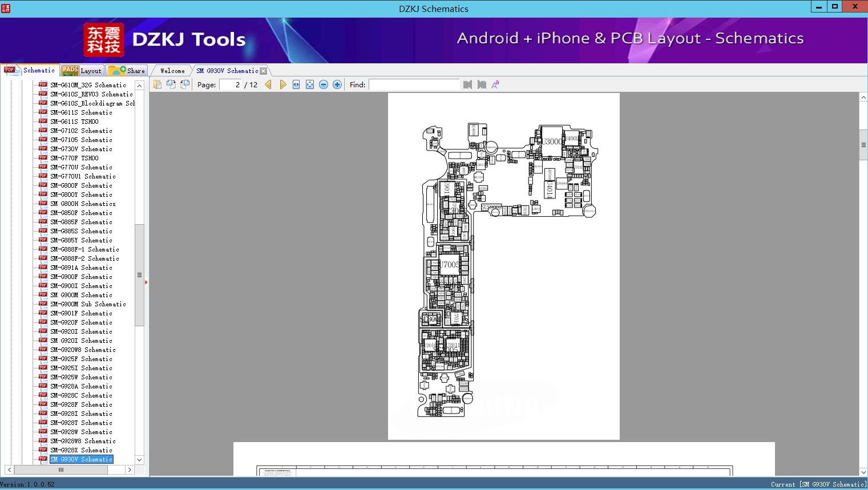Toggle match case for Find
The width and height of the screenshot is (868, 490).
[x=495, y=84]
